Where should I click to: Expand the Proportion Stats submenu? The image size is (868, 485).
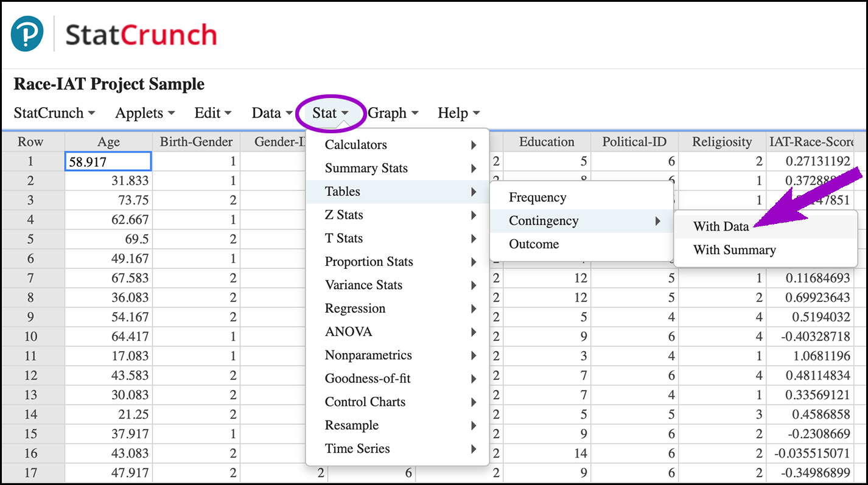pyautogui.click(x=397, y=262)
